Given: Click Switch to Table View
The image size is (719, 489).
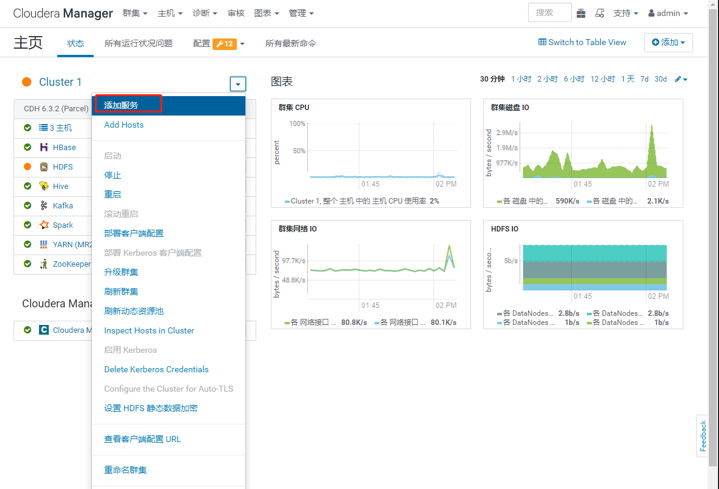Looking at the screenshot, I should click(582, 42).
